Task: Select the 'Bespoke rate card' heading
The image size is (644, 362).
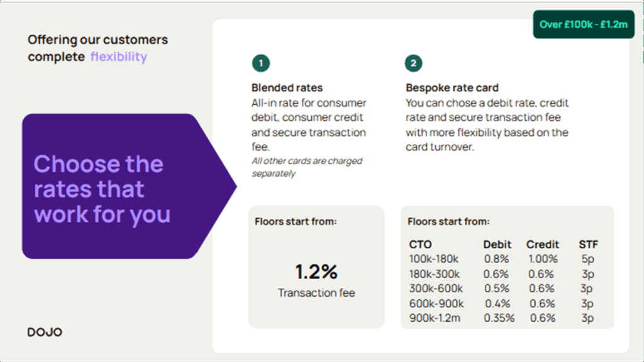Action: (452, 87)
